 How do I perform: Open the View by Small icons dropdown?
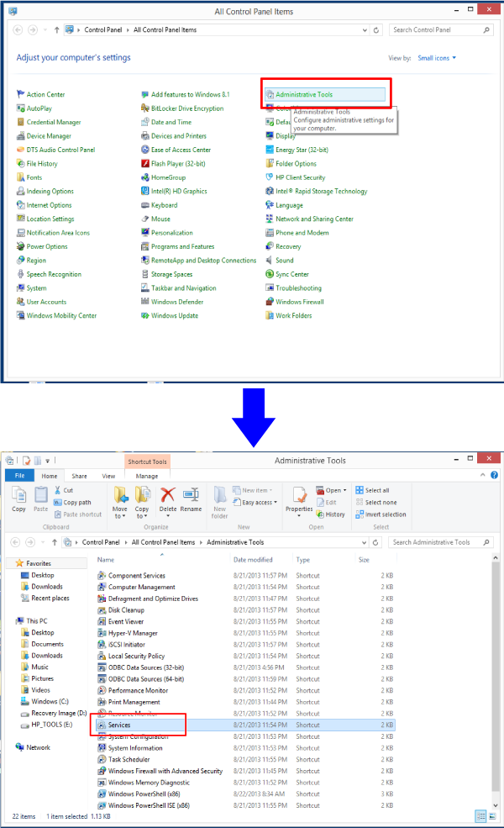437,58
